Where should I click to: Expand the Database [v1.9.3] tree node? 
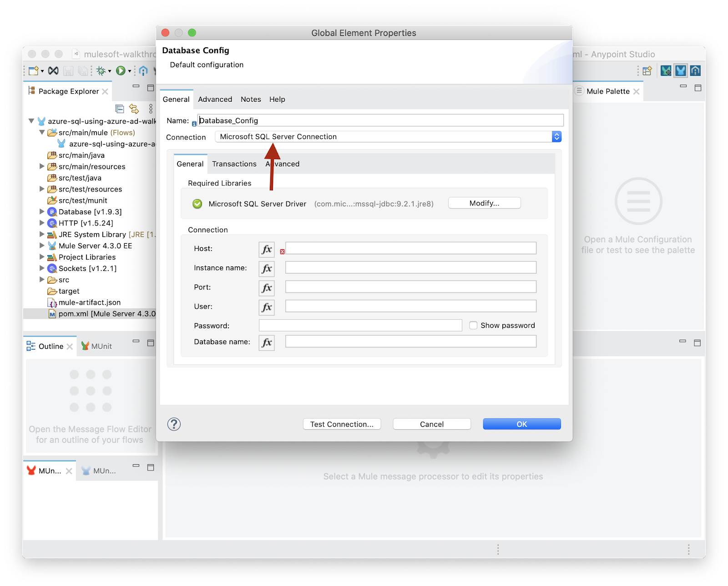42,212
